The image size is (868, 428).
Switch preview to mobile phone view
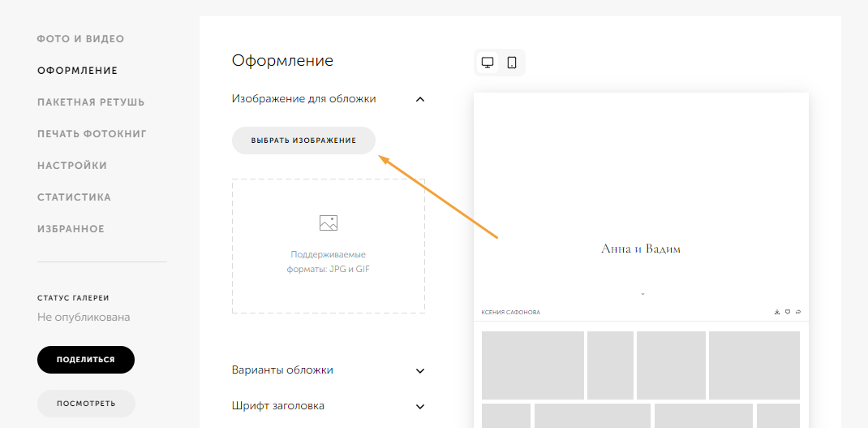[512, 63]
